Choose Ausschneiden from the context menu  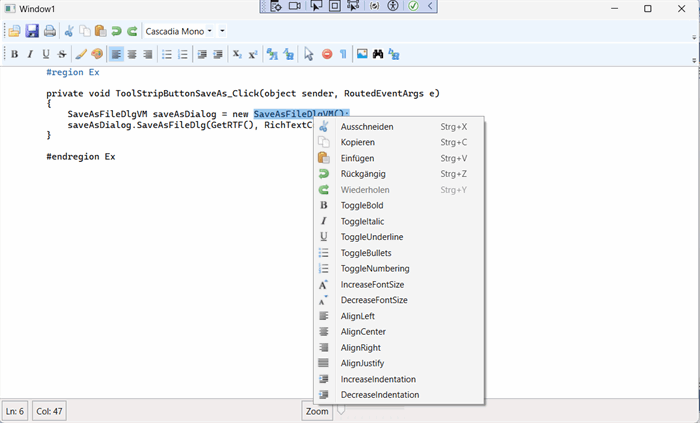[x=399, y=127]
